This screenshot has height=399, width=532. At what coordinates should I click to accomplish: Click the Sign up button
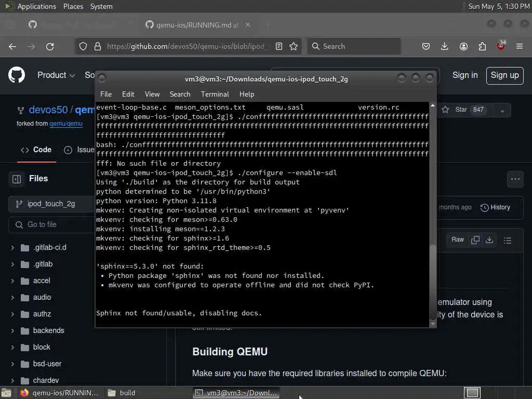504,75
